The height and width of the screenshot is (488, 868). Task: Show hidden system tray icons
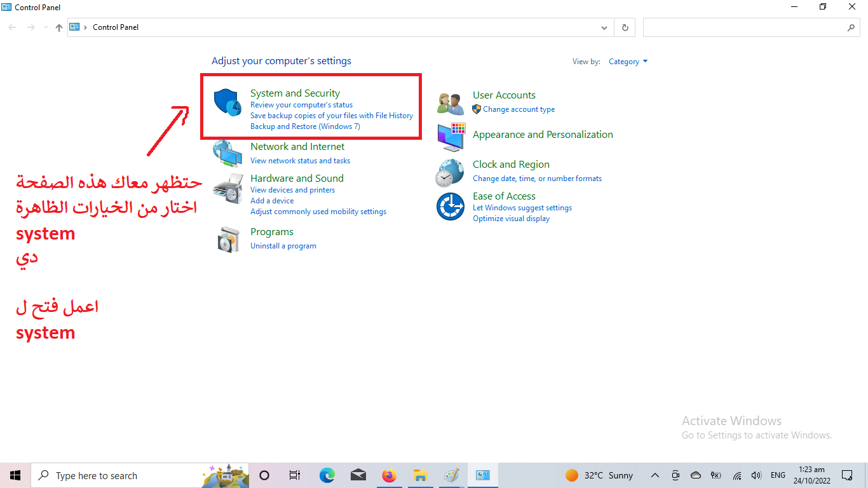[x=655, y=475]
